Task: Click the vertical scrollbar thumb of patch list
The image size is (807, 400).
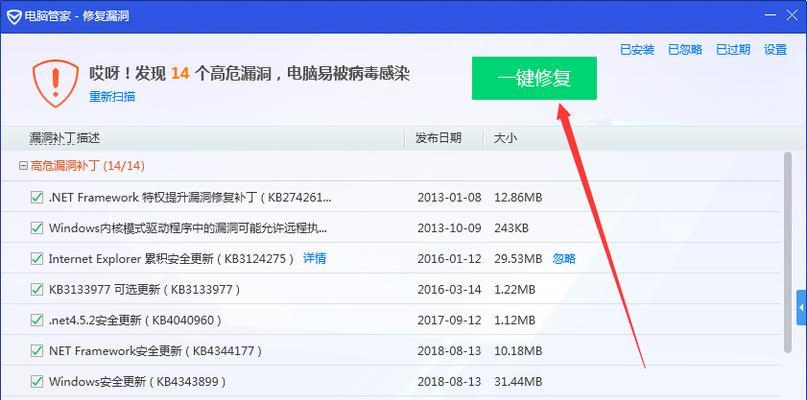Action: click(787, 252)
